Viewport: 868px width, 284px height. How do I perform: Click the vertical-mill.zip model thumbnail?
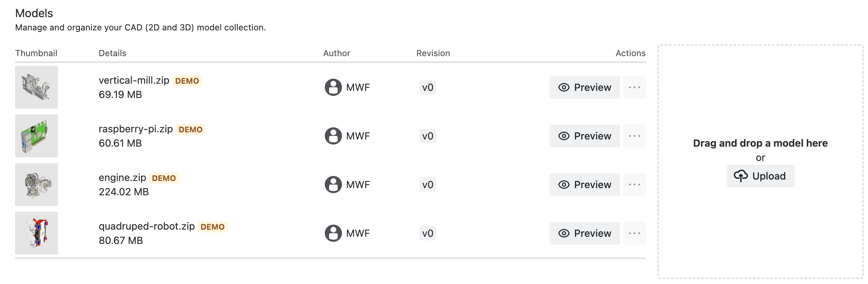(x=37, y=87)
